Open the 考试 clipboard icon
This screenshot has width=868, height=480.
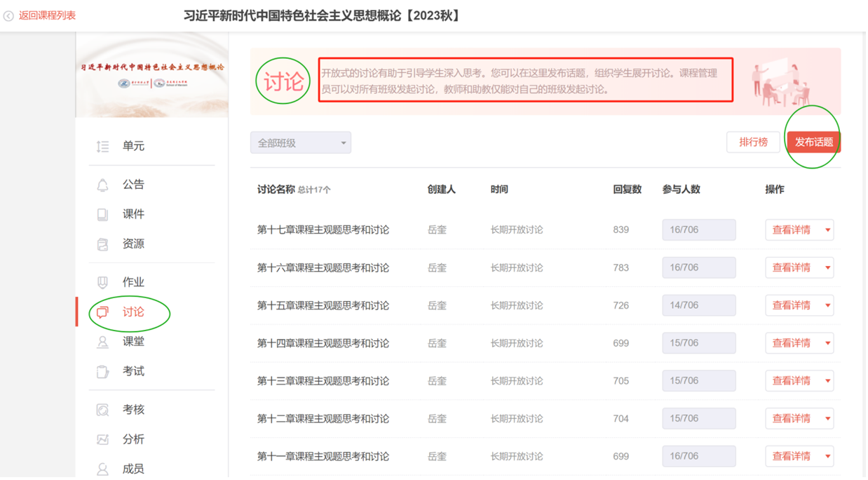pyautogui.click(x=102, y=371)
